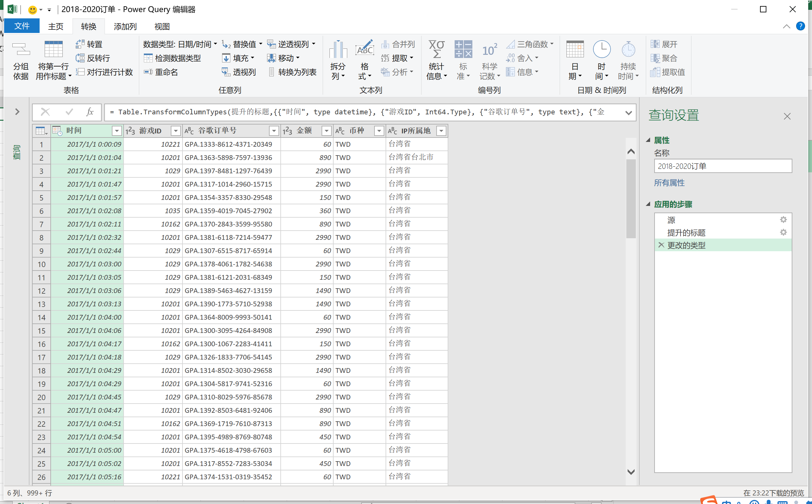Viewport: 812px width, 504px height.
Task: Click the Transpose (转置) icon
Action: pos(80,44)
